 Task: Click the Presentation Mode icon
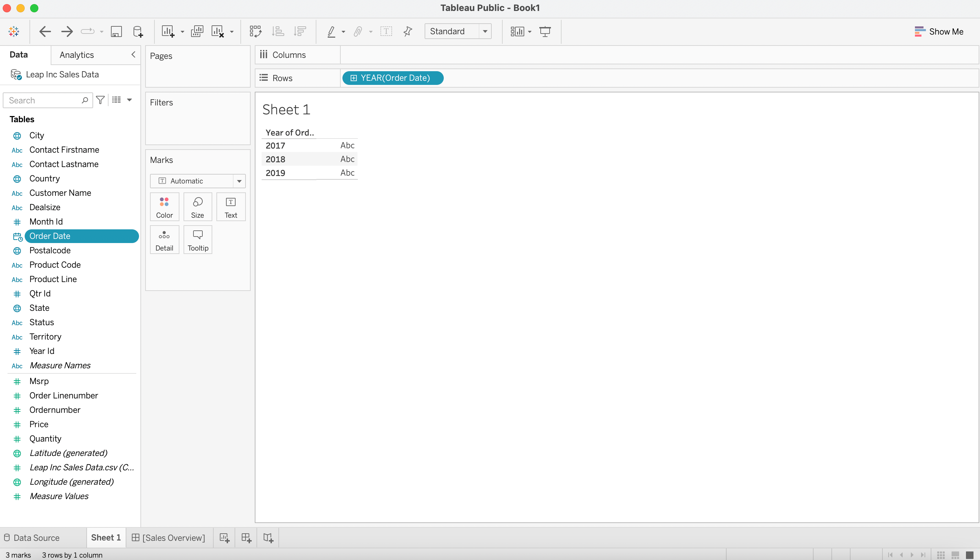pyautogui.click(x=545, y=31)
